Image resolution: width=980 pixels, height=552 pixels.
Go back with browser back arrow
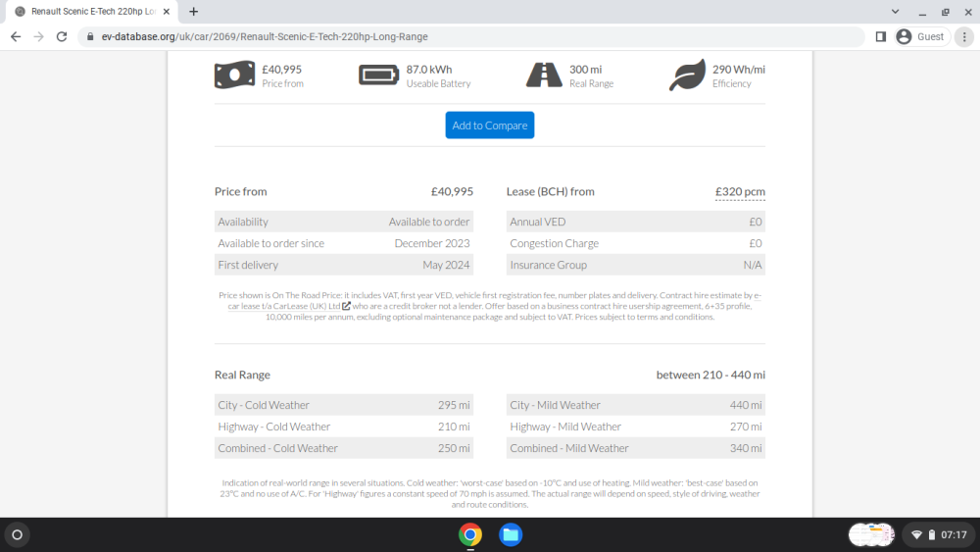click(16, 37)
